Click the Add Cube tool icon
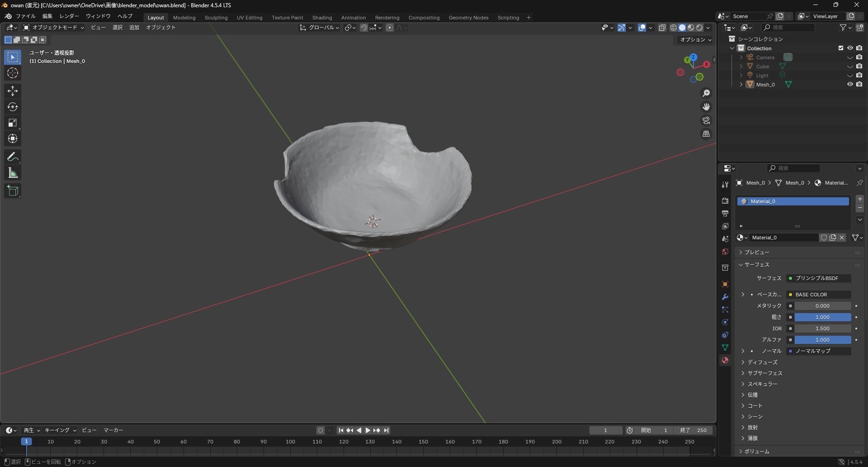Viewport: 868px width, 467px height. coord(13,191)
